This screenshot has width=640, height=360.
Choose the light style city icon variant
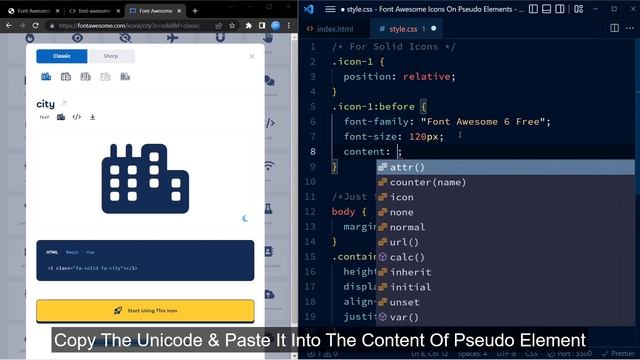(x=86, y=76)
